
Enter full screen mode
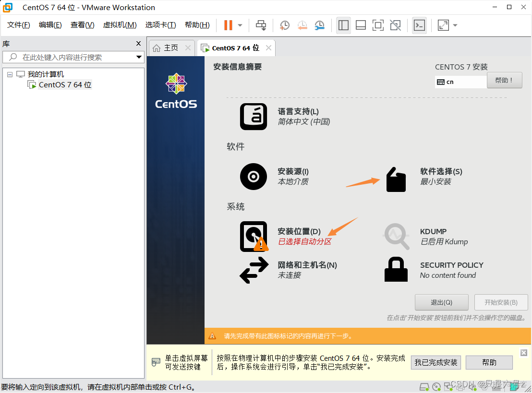point(378,25)
